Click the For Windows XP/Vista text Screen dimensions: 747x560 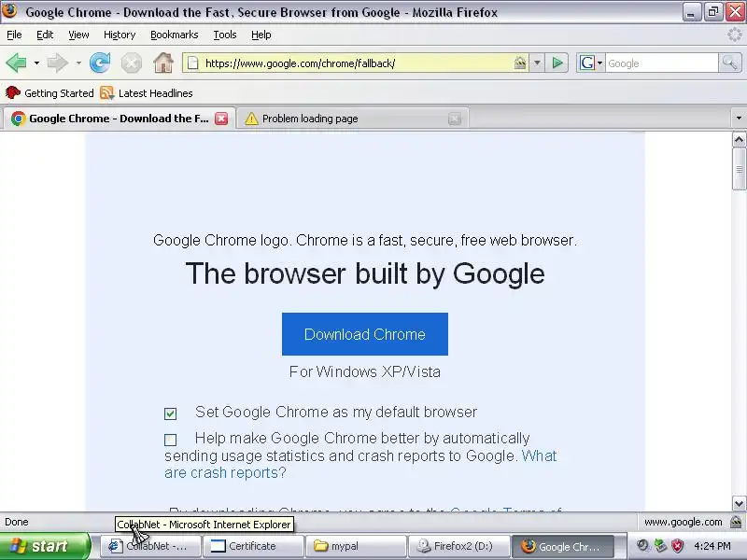pyautogui.click(x=365, y=371)
